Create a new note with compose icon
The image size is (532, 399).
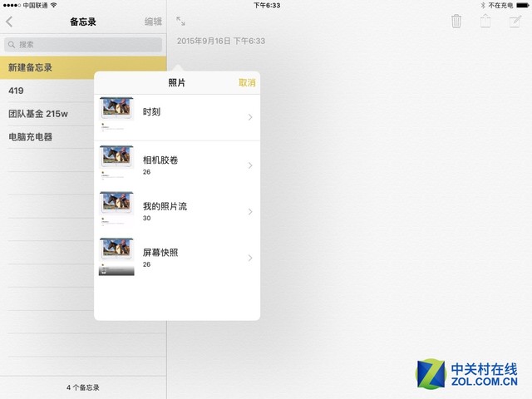(x=515, y=22)
